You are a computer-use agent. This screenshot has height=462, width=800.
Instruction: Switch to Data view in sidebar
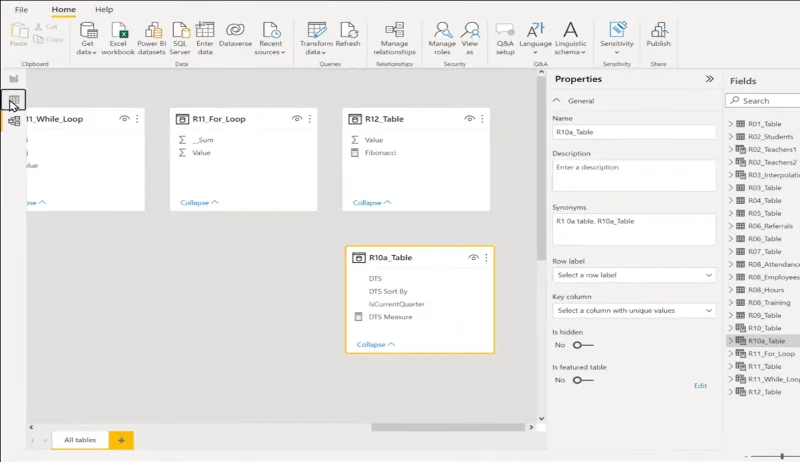14,100
